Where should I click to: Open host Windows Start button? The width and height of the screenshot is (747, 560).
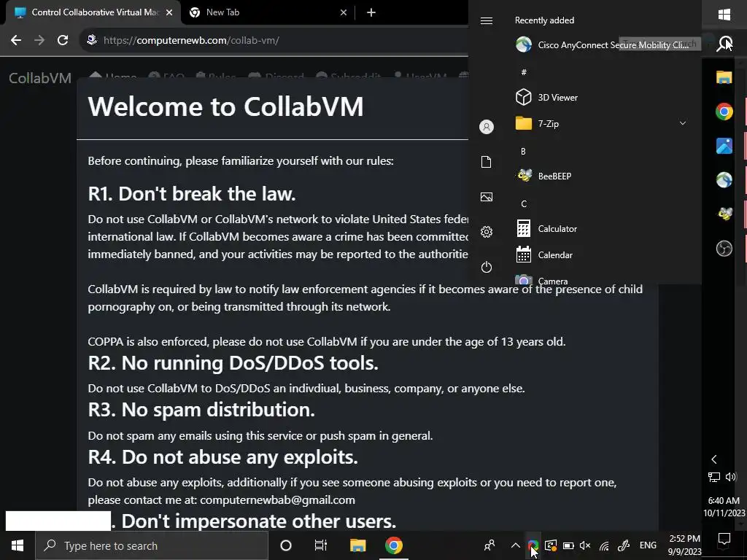pos(18,545)
